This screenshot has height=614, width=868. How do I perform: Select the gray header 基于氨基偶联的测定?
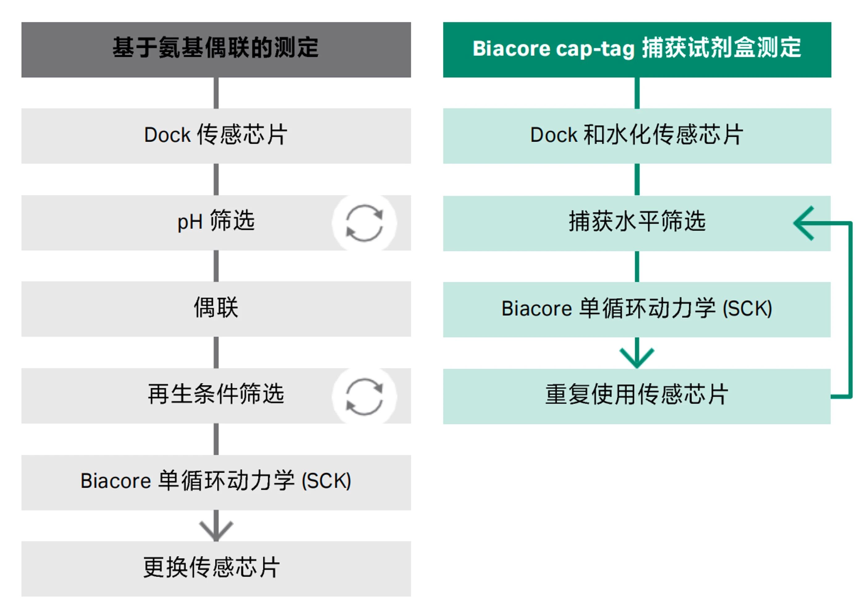216,49
